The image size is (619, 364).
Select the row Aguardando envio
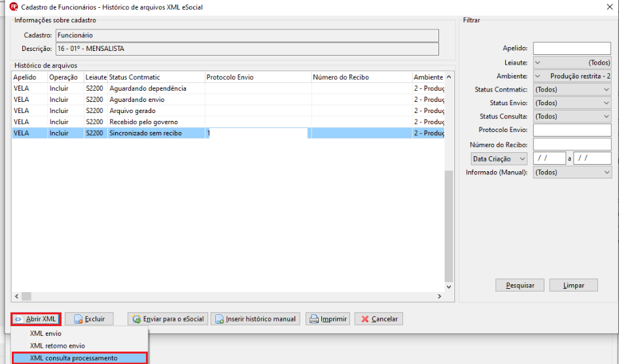[x=228, y=99]
